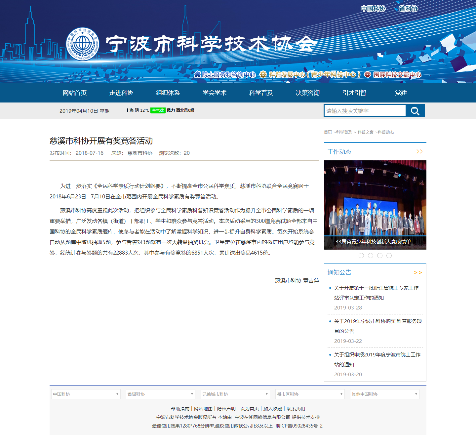Open the 决策咨询 menu
Viewport: 476px width, 448px height.
click(308, 93)
